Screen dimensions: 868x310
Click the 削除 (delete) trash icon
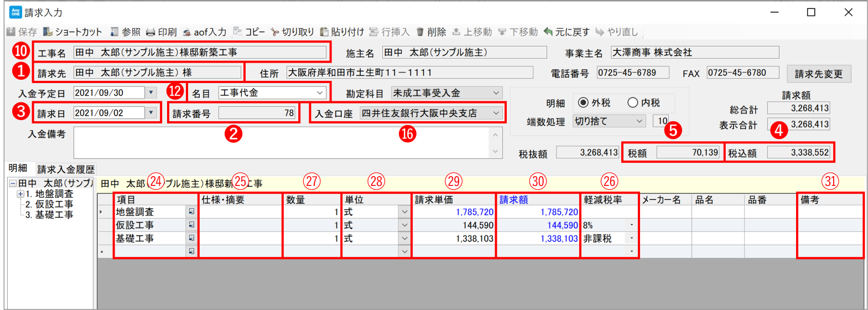420,32
